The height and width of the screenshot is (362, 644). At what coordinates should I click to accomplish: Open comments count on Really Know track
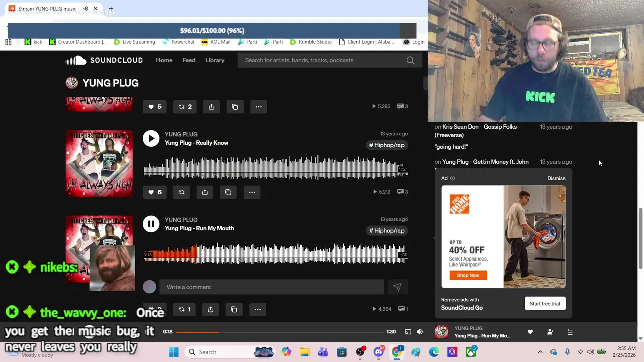pos(403,192)
